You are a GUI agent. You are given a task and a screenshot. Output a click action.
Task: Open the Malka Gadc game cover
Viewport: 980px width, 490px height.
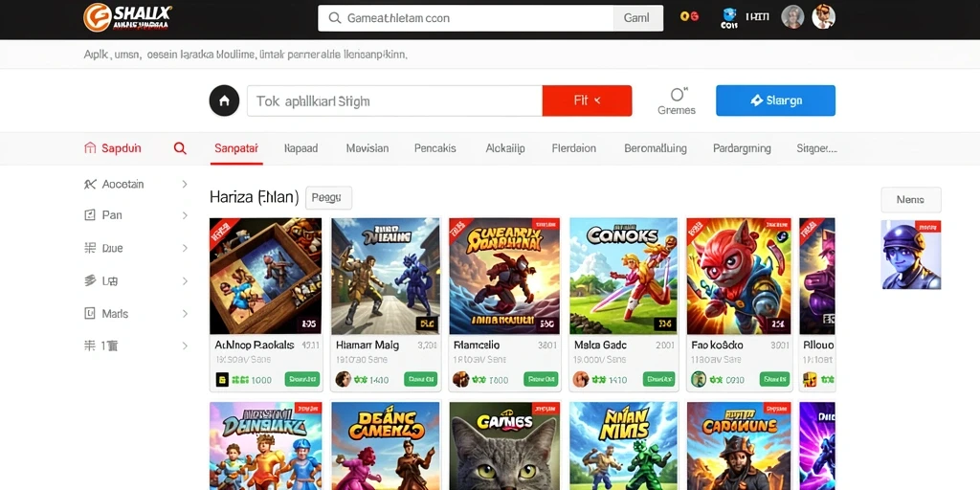coord(623,277)
